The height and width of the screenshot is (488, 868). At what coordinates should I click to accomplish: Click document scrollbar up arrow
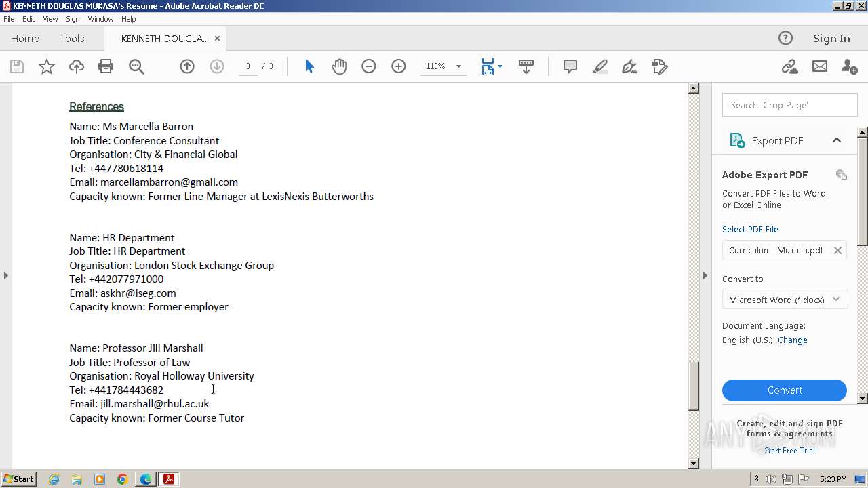tap(693, 88)
